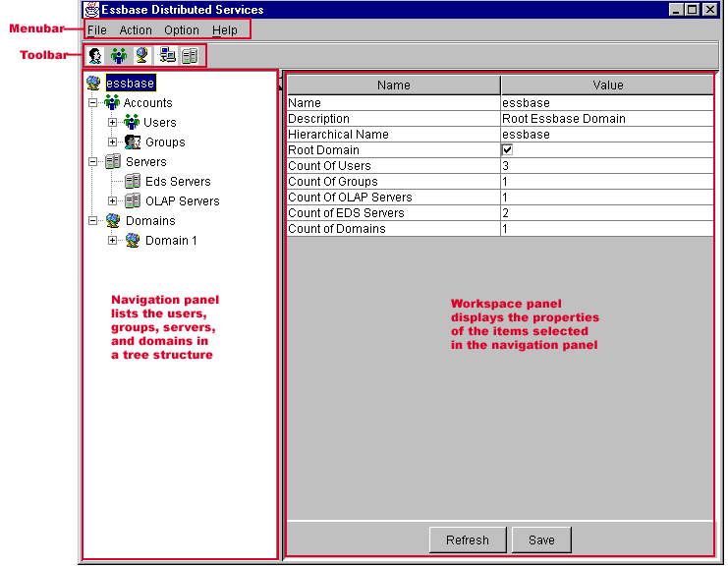728x568 pixels.
Task: Click the group of users toolbar icon
Action: 119,56
